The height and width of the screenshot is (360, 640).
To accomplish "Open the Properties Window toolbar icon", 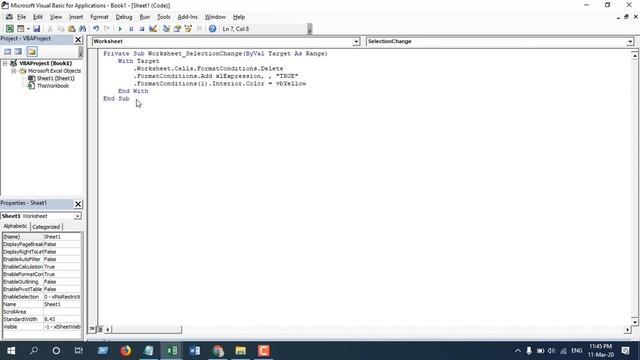I will [x=177, y=29].
